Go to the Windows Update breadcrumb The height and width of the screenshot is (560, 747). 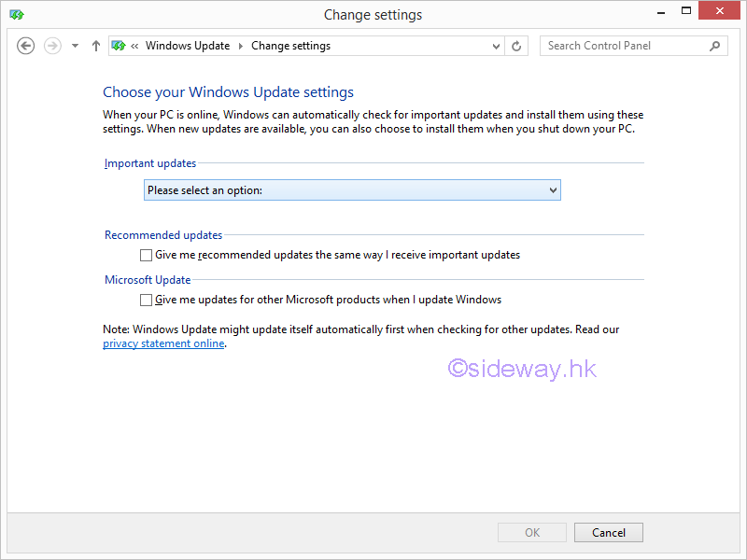pyautogui.click(x=188, y=46)
